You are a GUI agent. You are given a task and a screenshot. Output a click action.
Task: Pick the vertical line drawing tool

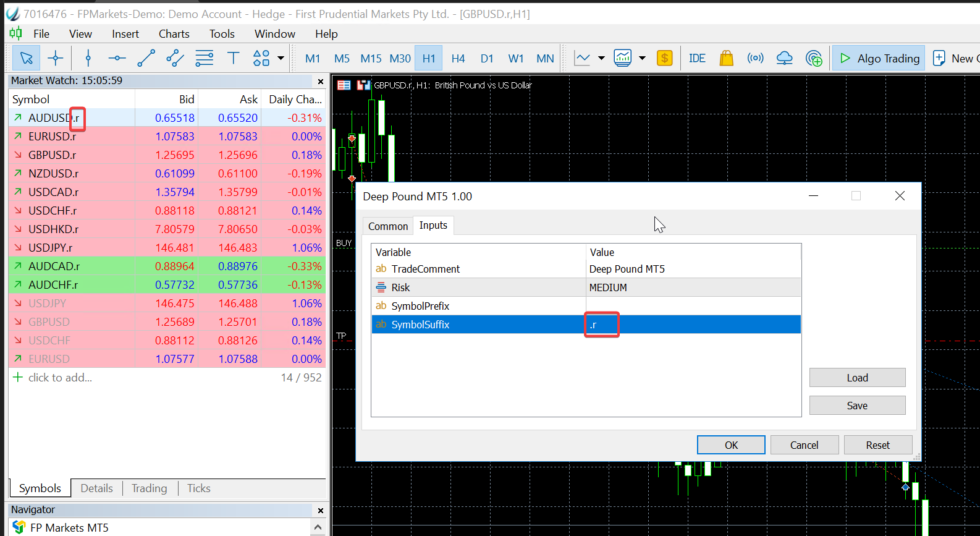click(x=88, y=58)
